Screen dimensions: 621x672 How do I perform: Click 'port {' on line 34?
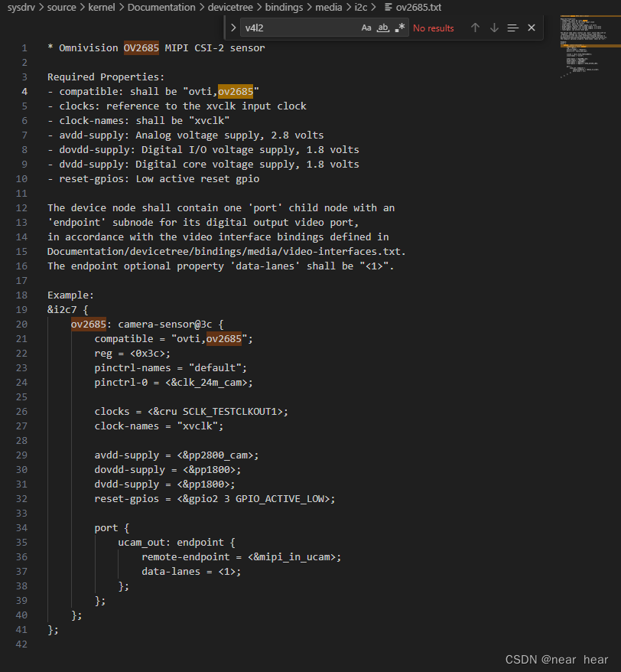[x=112, y=527]
